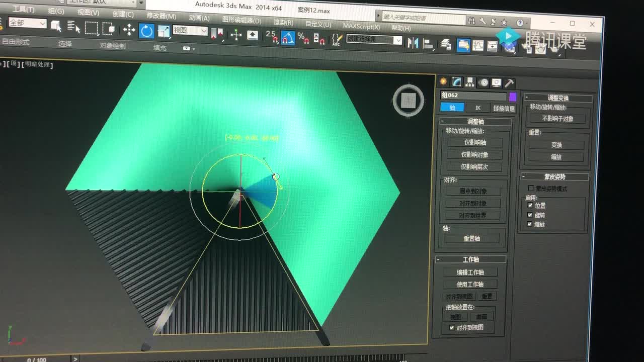Uncheck the 旋转 checkbox
Viewport: 644px width, 362px height.
(x=529, y=215)
